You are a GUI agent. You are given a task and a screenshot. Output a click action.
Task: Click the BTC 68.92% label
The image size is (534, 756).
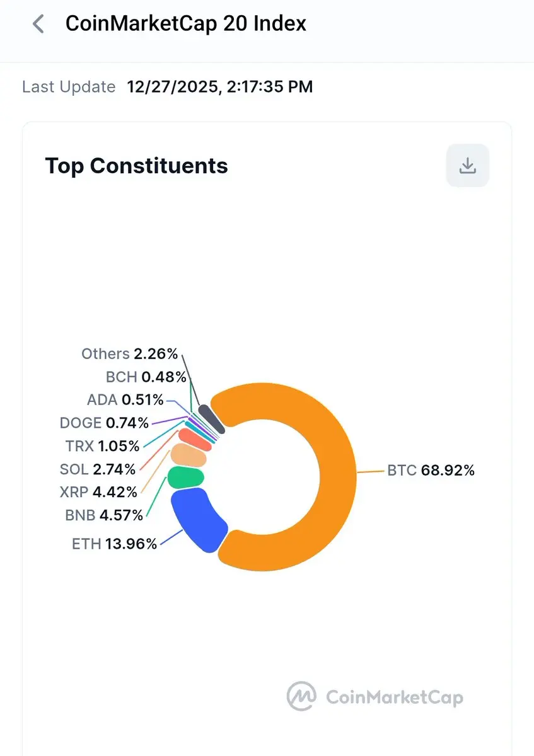pyautogui.click(x=431, y=470)
